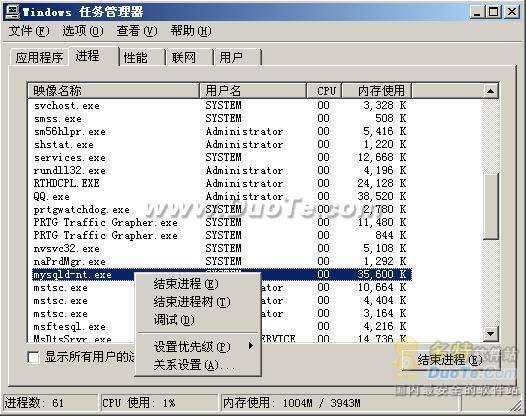Select the msftesql.exe process row
Screen dimensions: 526x416
[x=221, y=327]
